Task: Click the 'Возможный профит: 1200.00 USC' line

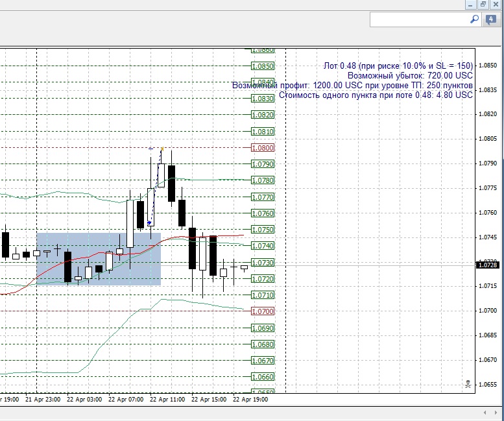Action: pos(352,86)
